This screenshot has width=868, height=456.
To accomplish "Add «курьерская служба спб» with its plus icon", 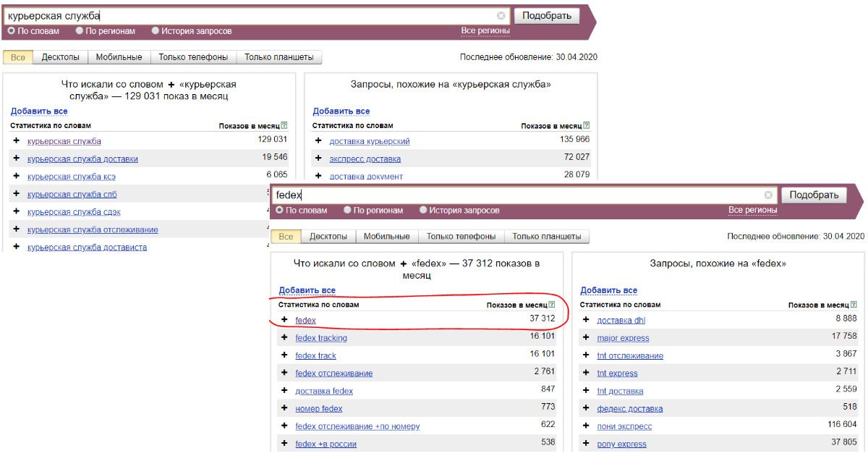I will point(17,194).
